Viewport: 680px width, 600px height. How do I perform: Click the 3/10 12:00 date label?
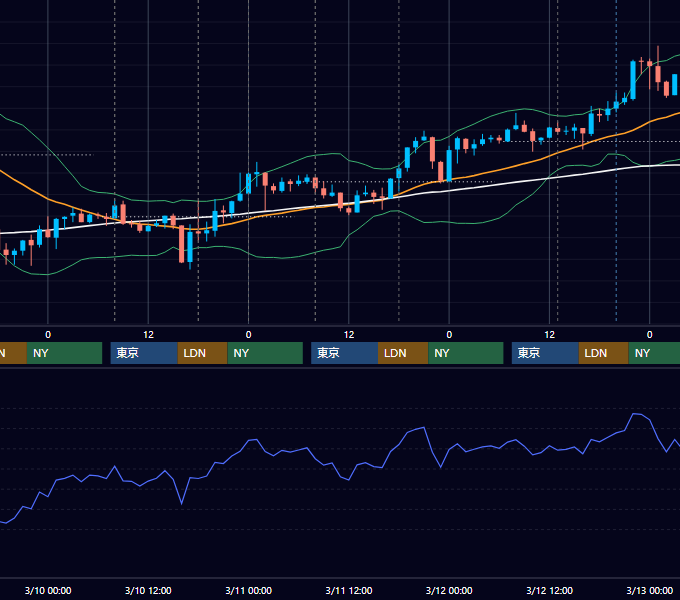[148, 590]
